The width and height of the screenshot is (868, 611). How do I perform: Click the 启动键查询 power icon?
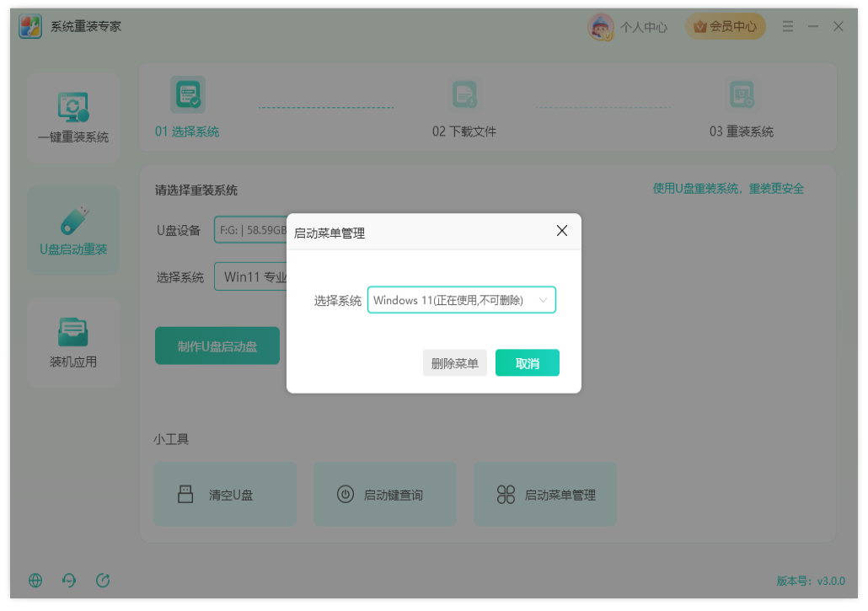[346, 494]
